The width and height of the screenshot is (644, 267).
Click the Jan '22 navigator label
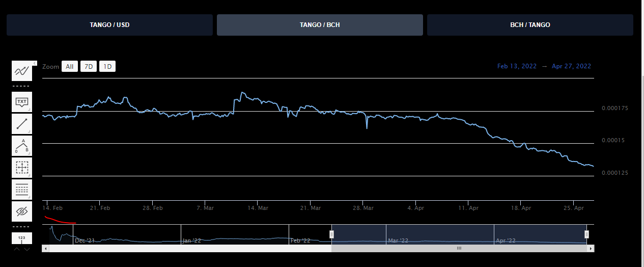[192, 241]
